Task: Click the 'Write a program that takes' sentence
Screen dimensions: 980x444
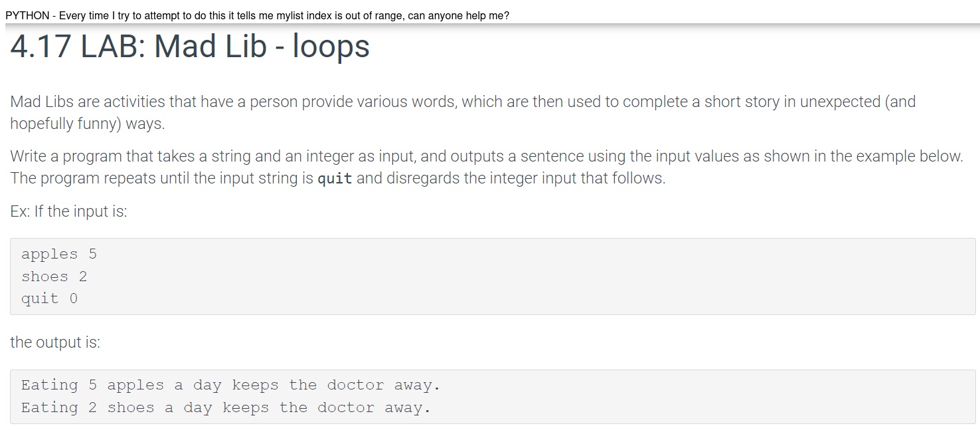Action: [487, 157]
